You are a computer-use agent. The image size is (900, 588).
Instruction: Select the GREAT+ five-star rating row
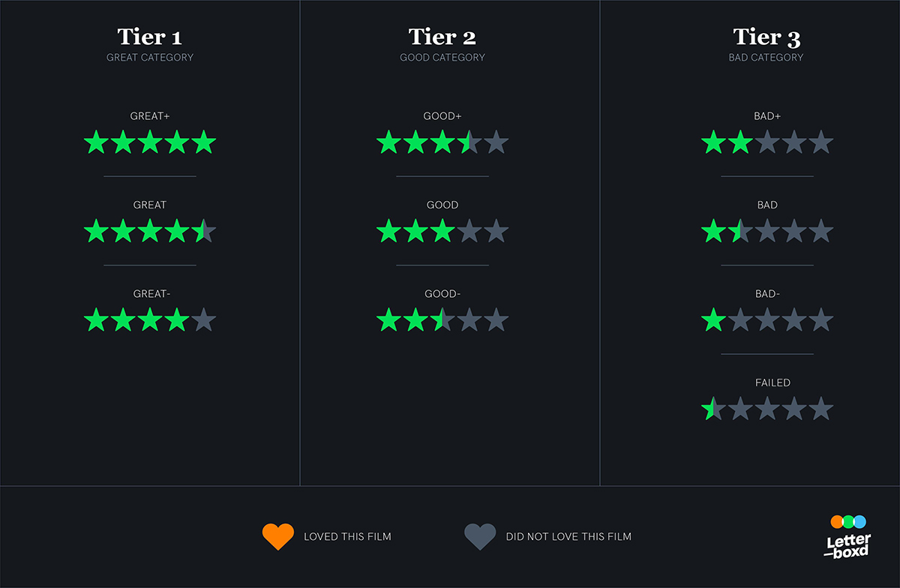tap(150, 142)
